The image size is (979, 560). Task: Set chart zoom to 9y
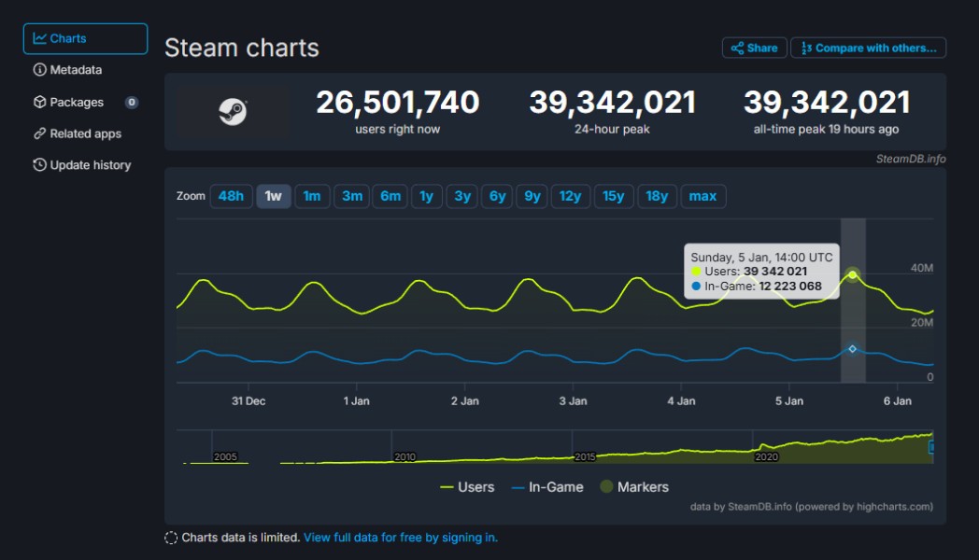point(532,196)
